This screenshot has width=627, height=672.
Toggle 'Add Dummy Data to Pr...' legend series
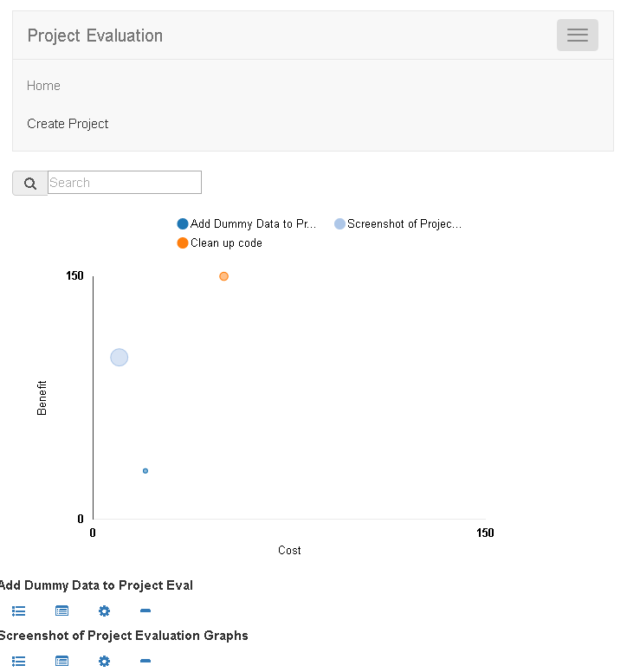pos(247,224)
